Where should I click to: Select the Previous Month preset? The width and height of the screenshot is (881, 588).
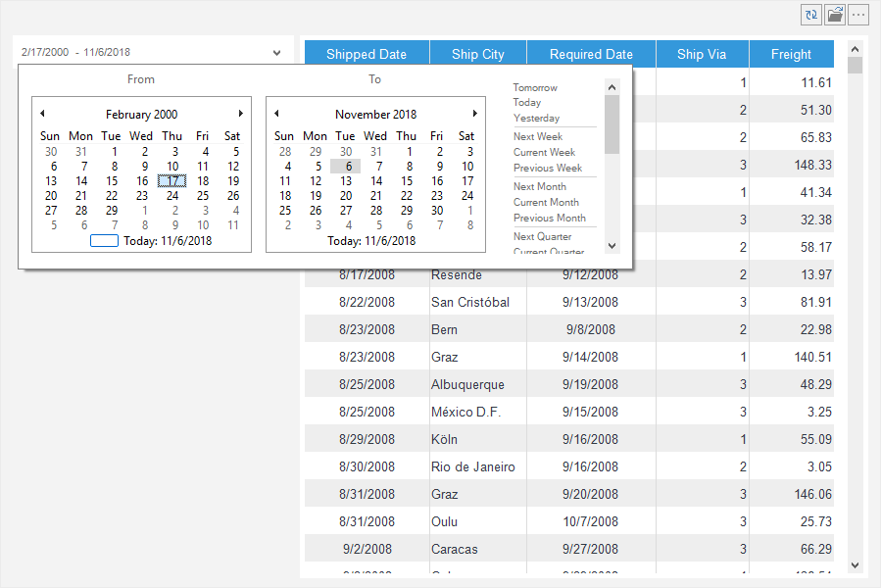pyautogui.click(x=549, y=218)
